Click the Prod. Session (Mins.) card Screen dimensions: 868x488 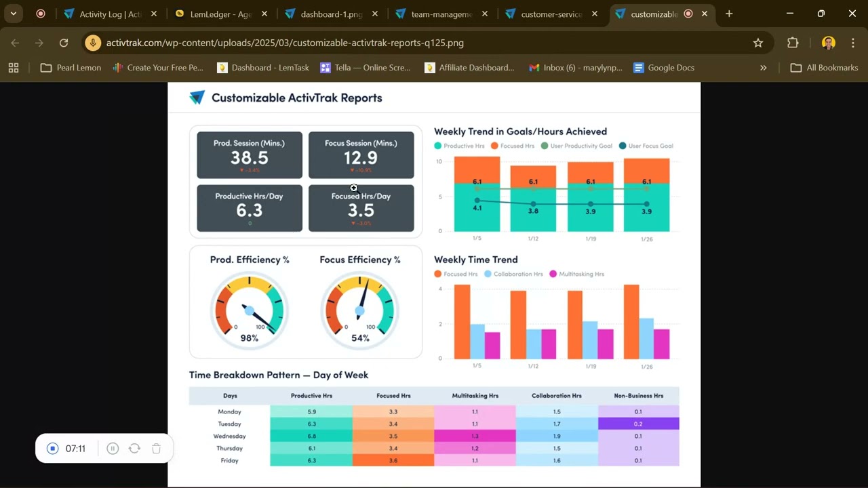(250, 155)
